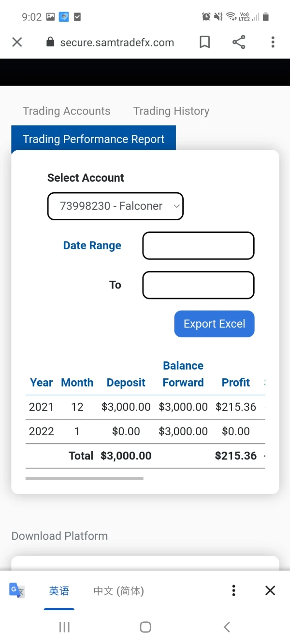Viewport: 290px width, 644px height.
Task: Click the table's horizontal scrollbar
Action: (x=85, y=478)
